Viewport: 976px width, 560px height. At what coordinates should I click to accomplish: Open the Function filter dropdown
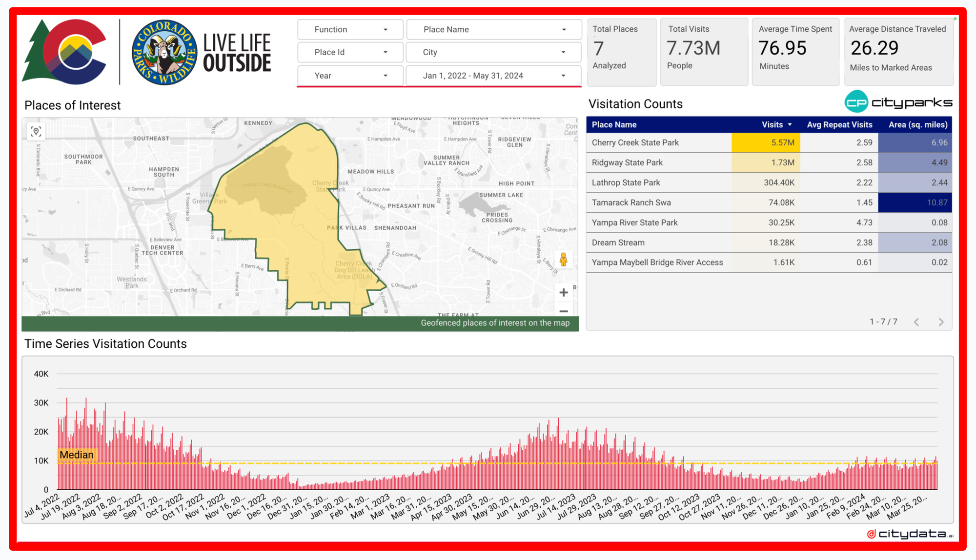point(350,30)
